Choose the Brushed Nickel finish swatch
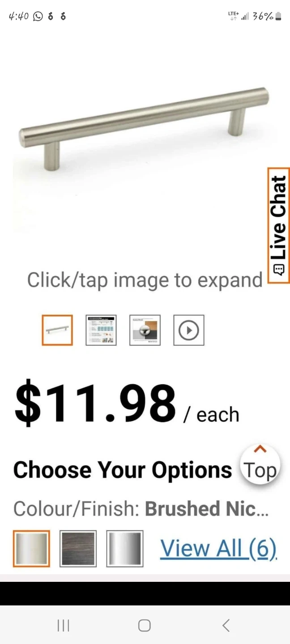290x644 pixels. 31,549
